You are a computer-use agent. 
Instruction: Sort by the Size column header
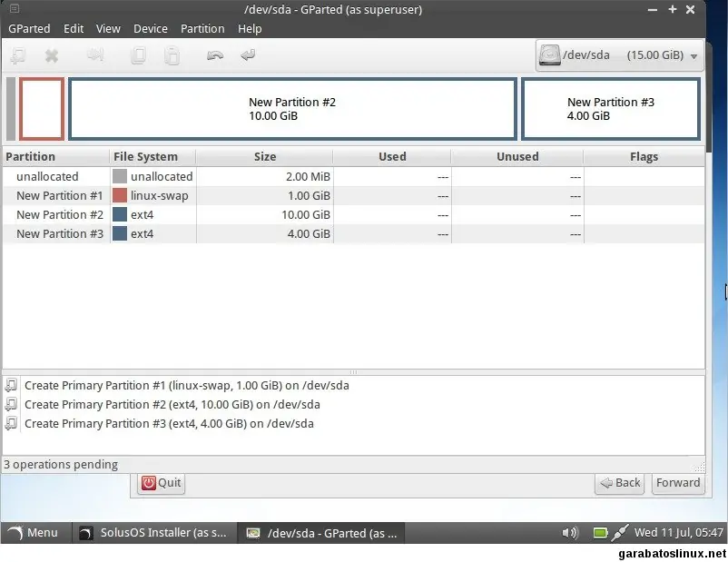pos(265,157)
